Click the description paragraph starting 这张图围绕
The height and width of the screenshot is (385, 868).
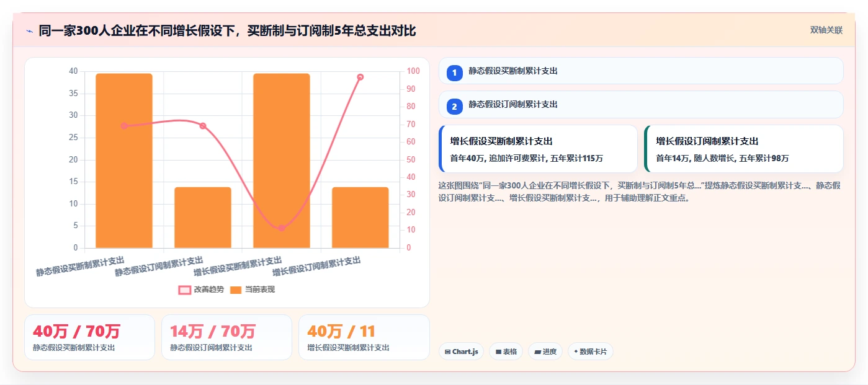pyautogui.click(x=640, y=192)
